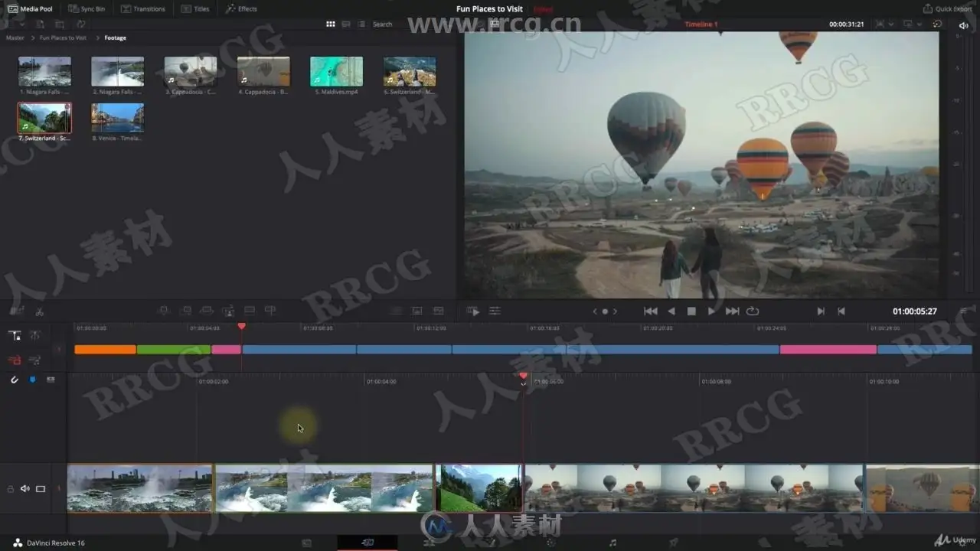
Task: Open the Effects tab
Action: 241,8
